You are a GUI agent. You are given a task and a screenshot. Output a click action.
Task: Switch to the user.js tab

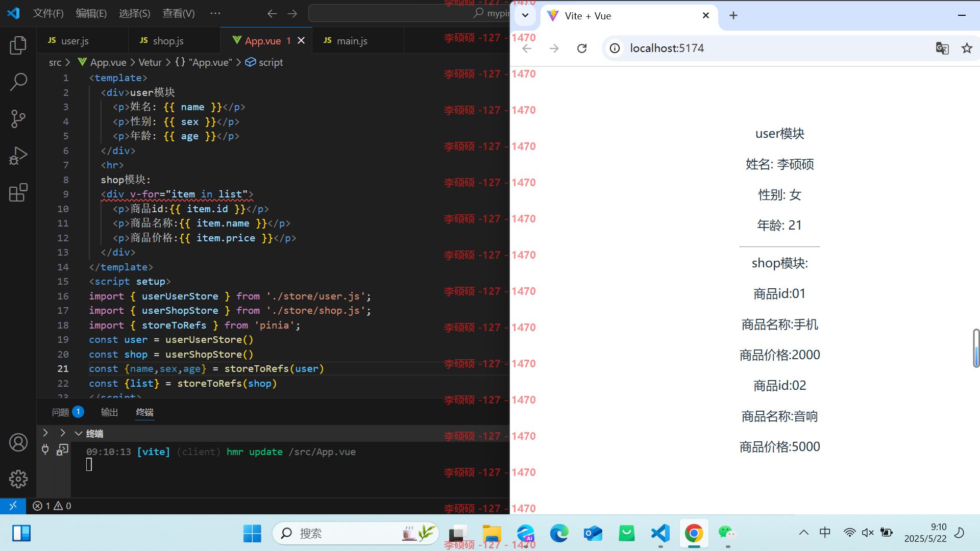pyautogui.click(x=82, y=40)
